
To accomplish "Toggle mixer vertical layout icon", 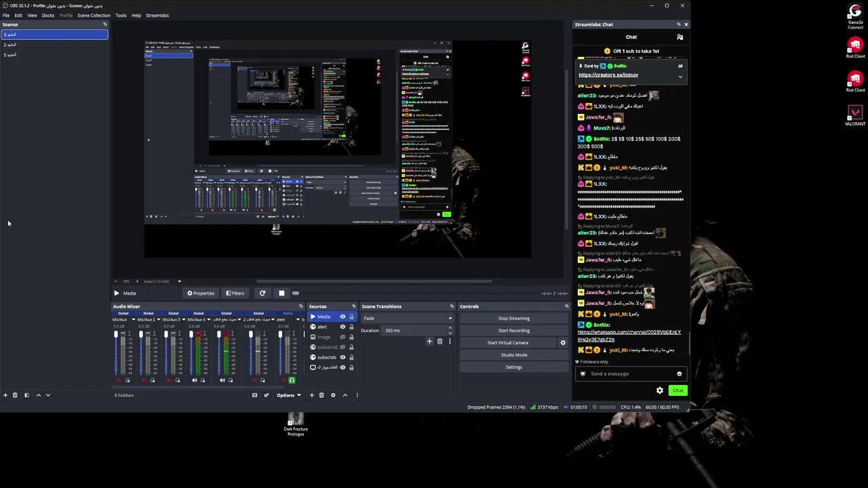I will (254, 395).
